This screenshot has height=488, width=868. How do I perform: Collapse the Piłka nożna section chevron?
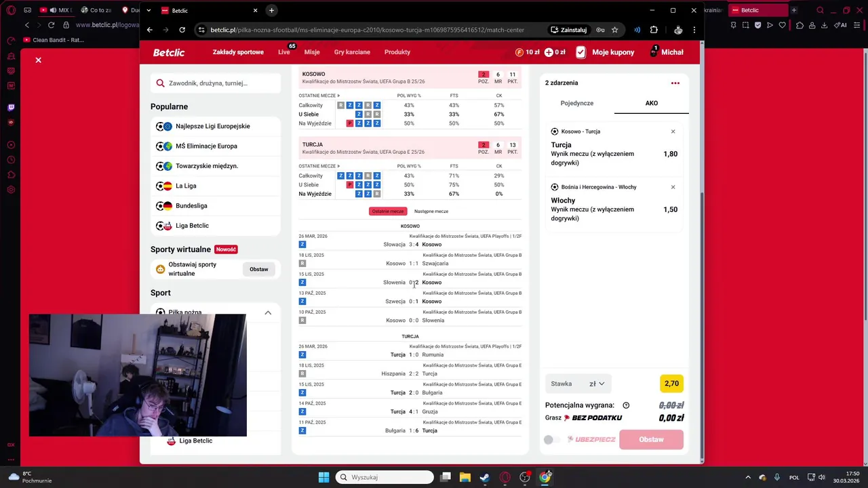pos(268,312)
